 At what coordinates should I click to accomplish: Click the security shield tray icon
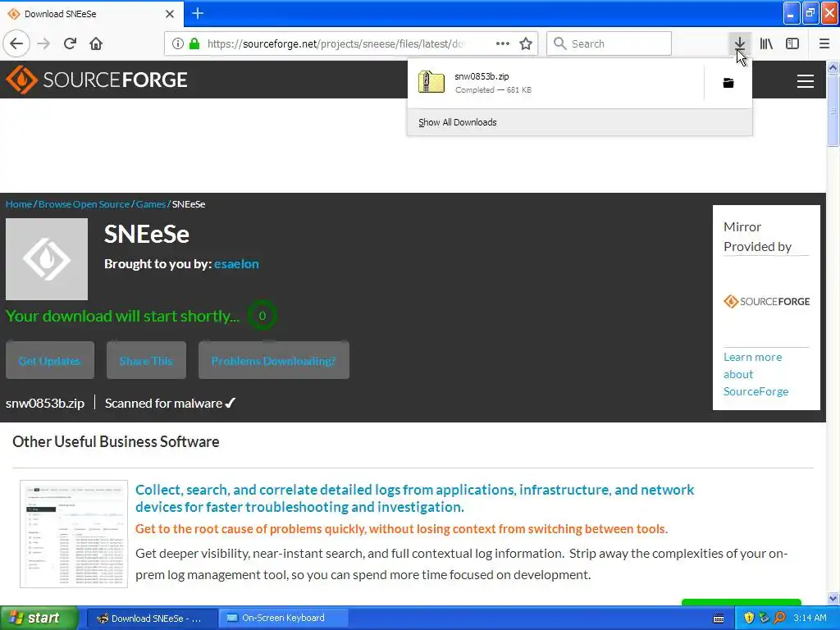(x=749, y=619)
